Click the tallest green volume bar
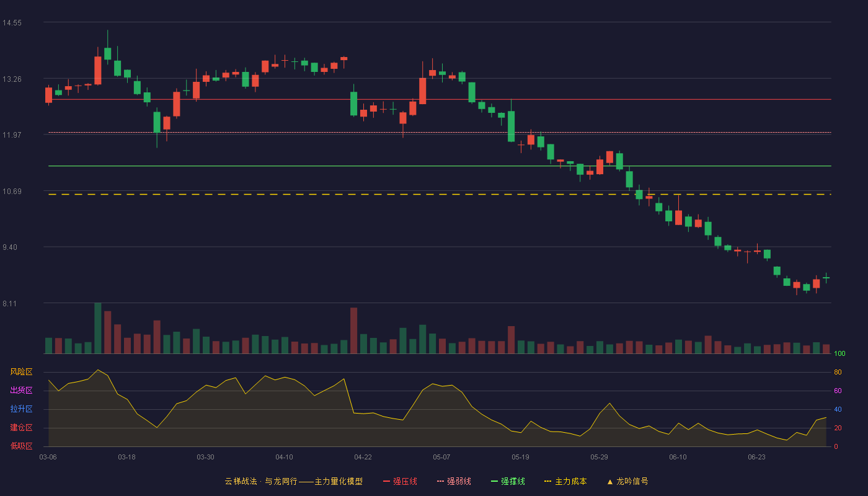 coord(97,328)
